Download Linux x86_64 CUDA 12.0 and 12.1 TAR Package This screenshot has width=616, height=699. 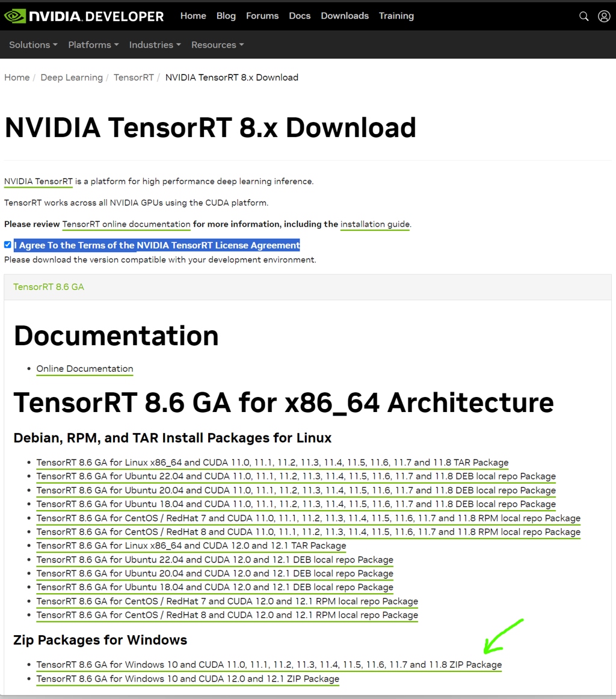191,546
